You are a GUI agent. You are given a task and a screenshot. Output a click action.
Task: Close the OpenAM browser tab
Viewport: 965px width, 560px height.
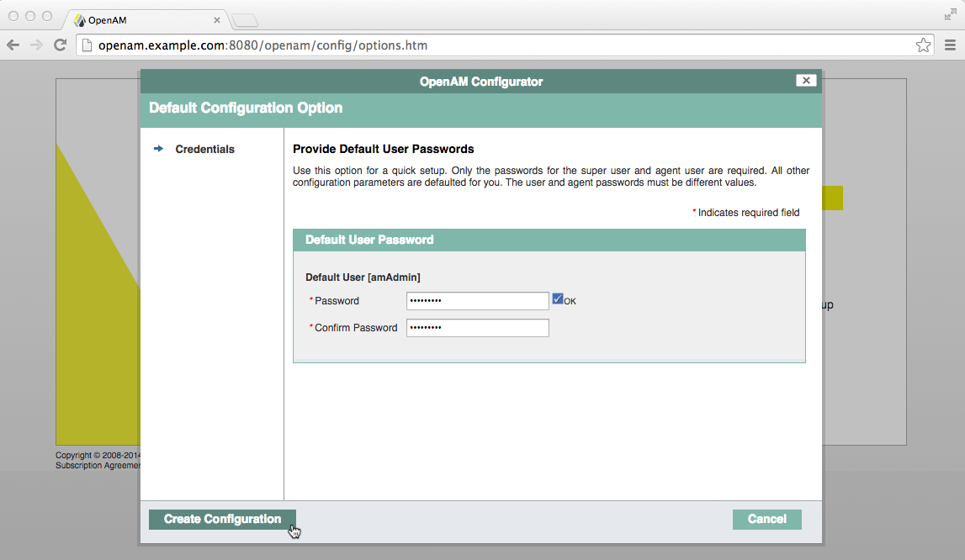pyautogui.click(x=216, y=20)
